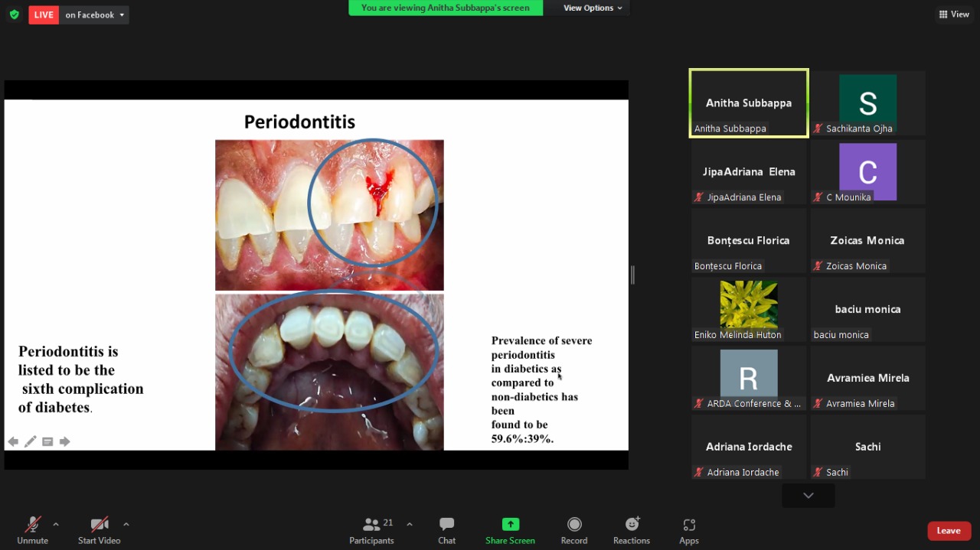The height and width of the screenshot is (550, 980).
Task: Select the ARDA Conference participant tile
Action: coord(749,379)
